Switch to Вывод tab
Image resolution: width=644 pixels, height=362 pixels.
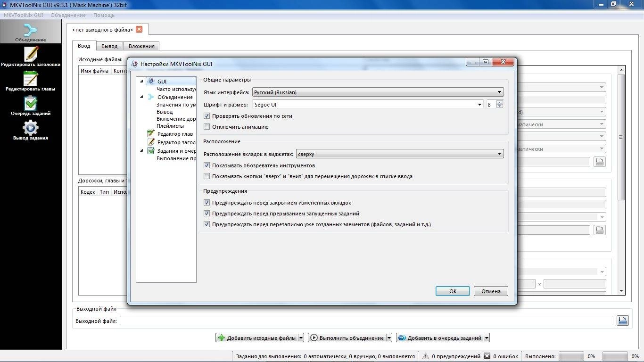click(109, 46)
